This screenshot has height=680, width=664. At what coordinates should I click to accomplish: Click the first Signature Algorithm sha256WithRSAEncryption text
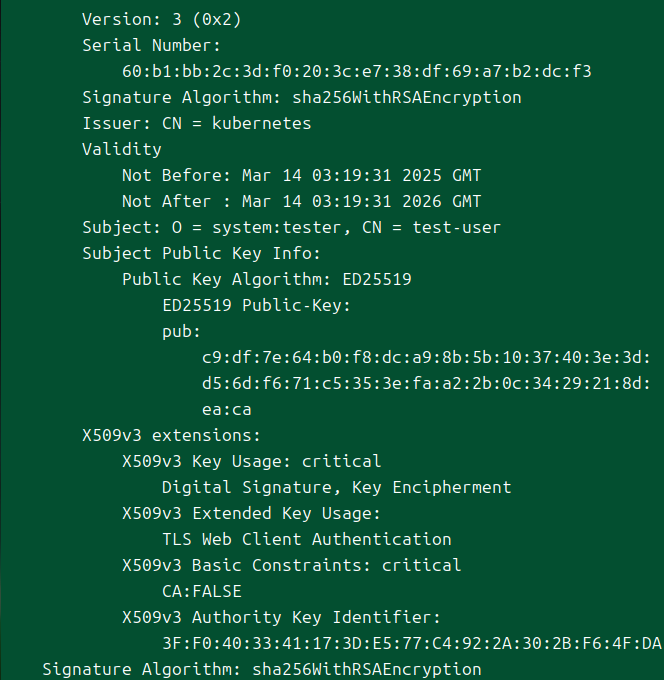(x=407, y=98)
